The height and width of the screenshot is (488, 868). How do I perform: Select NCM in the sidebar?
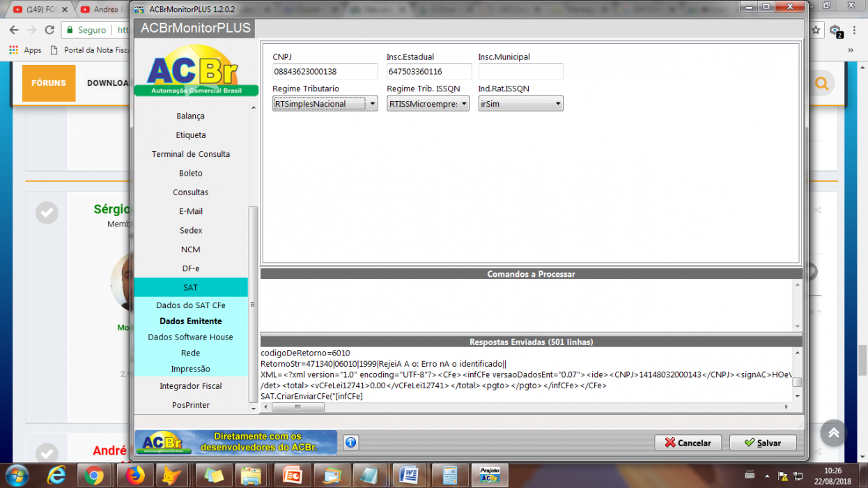pos(191,250)
